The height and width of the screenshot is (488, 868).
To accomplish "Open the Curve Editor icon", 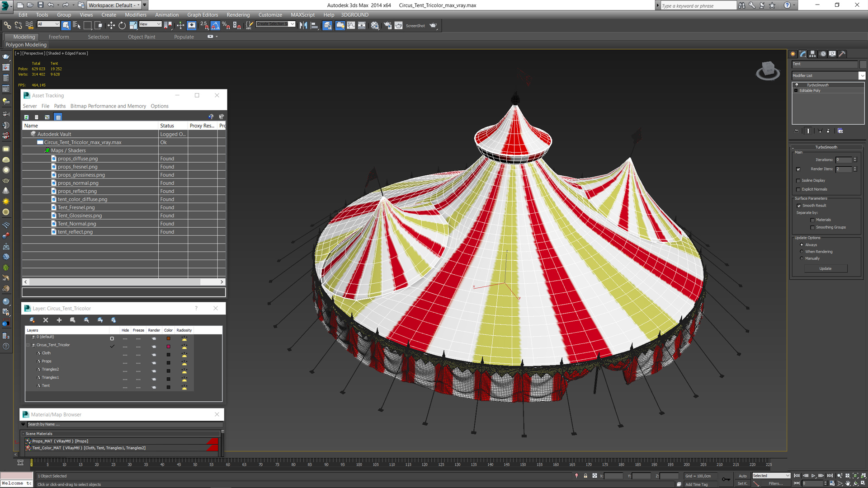I will pyautogui.click(x=351, y=25).
